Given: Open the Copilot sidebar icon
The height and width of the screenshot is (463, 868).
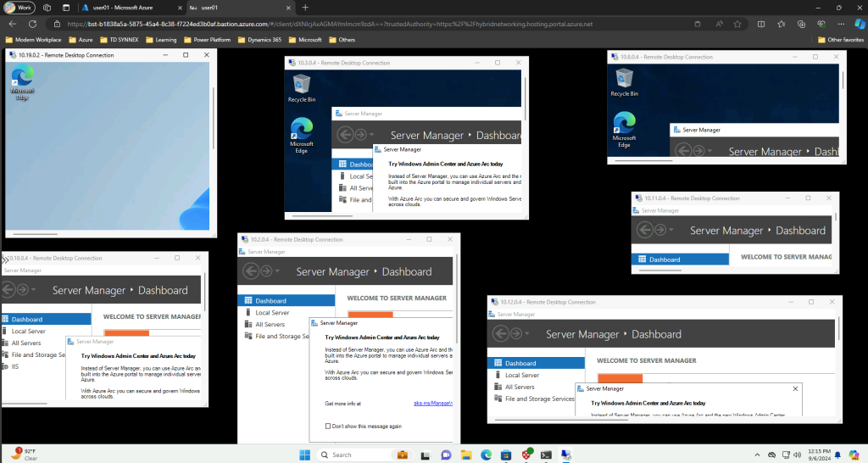Looking at the screenshot, I should (860, 24).
